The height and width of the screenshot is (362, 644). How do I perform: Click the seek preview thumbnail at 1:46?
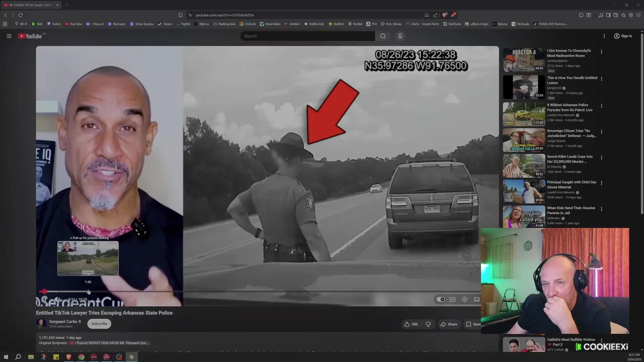(x=88, y=258)
